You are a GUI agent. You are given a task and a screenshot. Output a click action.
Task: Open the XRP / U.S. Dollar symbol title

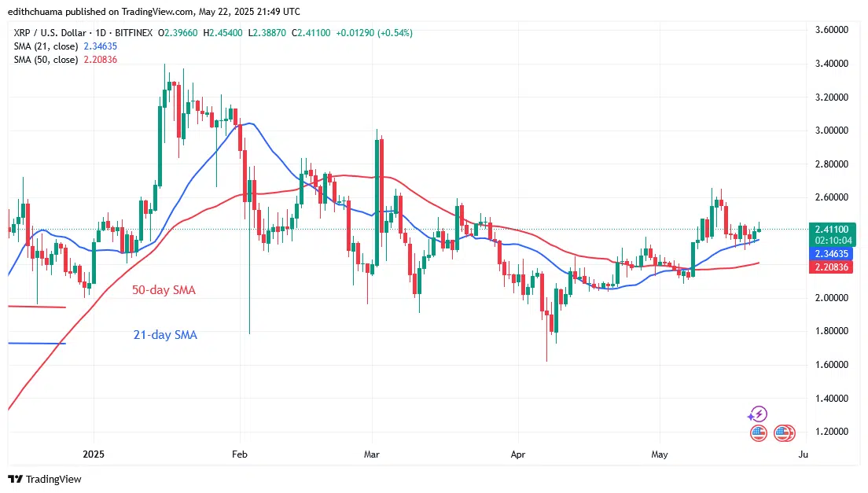(x=50, y=33)
